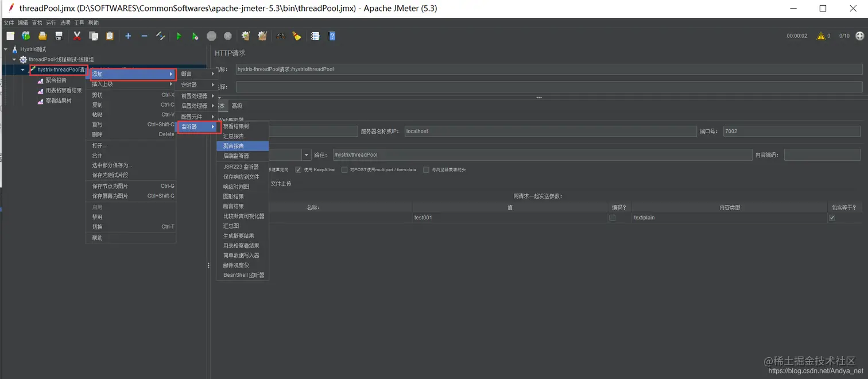
Task: Choose 保存响应到文件 listener
Action: 243,177
